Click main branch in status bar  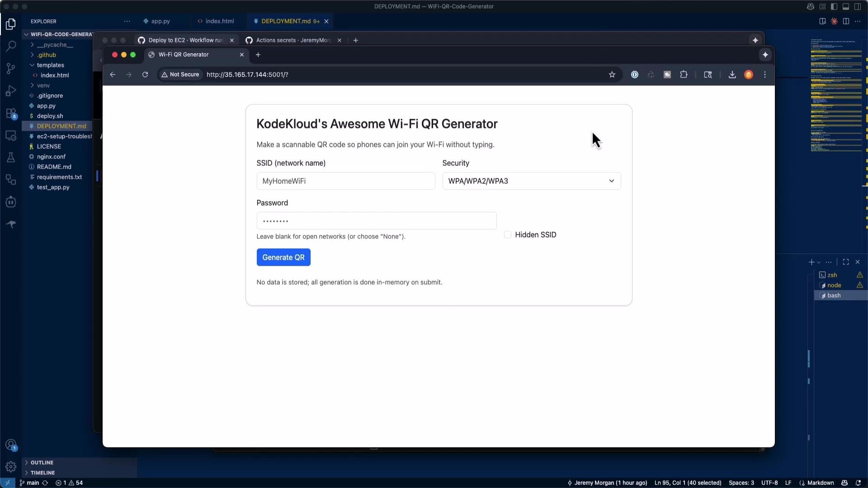tap(29, 483)
